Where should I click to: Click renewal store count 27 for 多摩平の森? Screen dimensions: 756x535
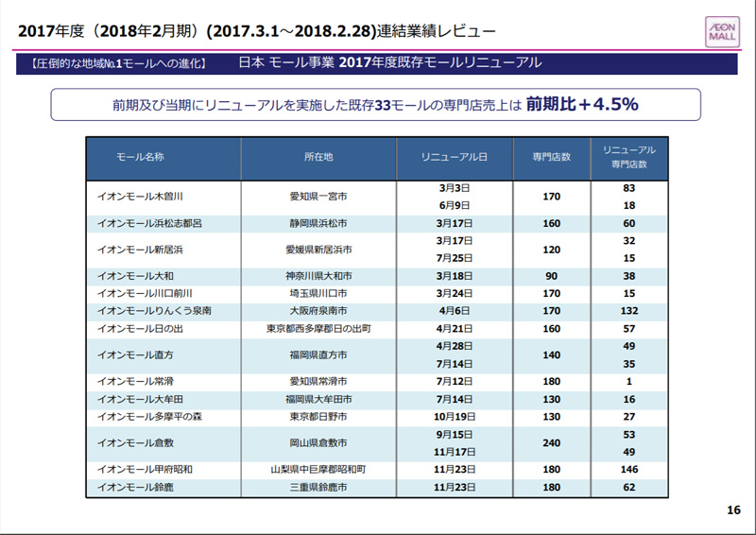(628, 416)
